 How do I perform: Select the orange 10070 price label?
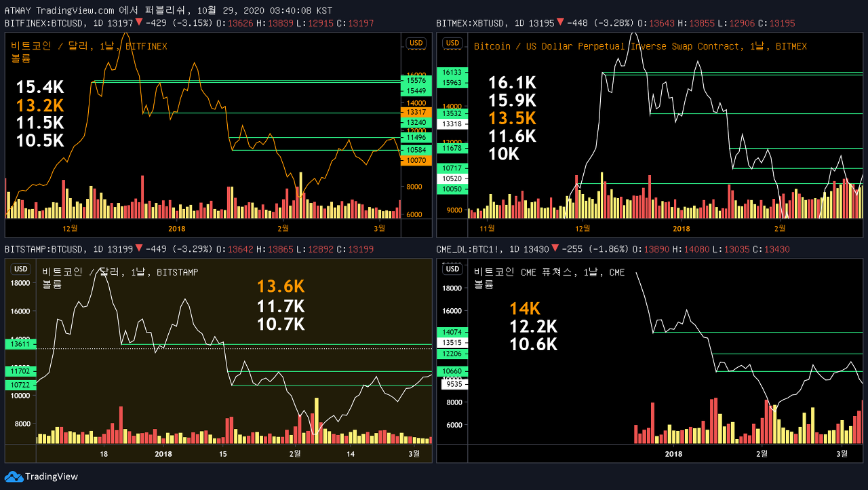tap(416, 161)
